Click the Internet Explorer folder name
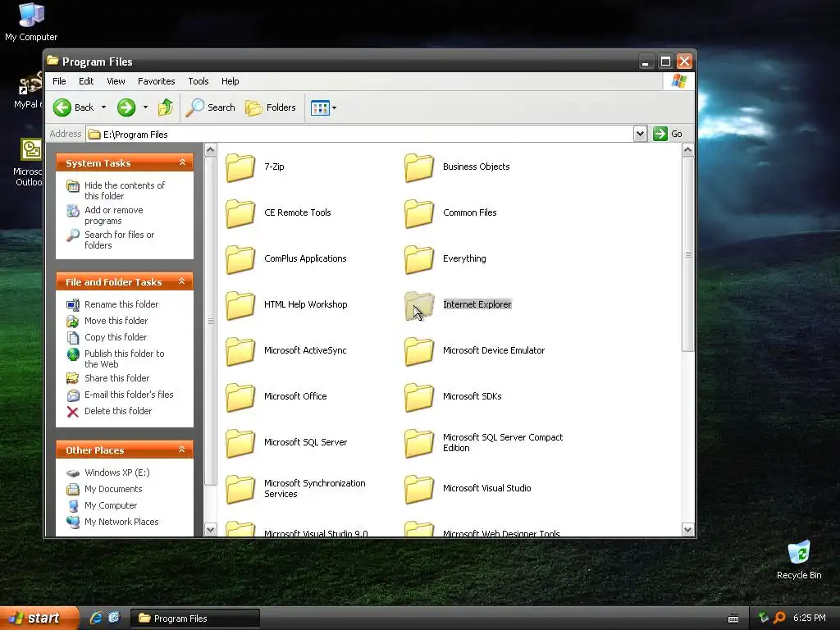 (477, 304)
